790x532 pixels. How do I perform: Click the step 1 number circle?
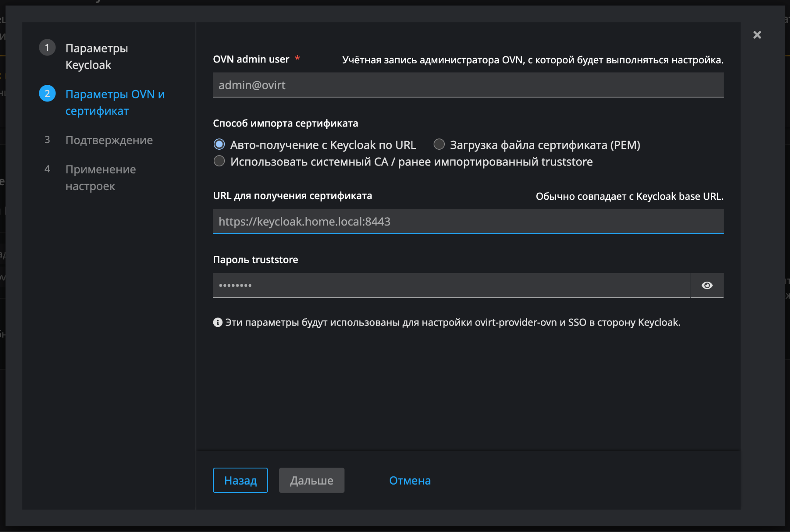click(47, 48)
